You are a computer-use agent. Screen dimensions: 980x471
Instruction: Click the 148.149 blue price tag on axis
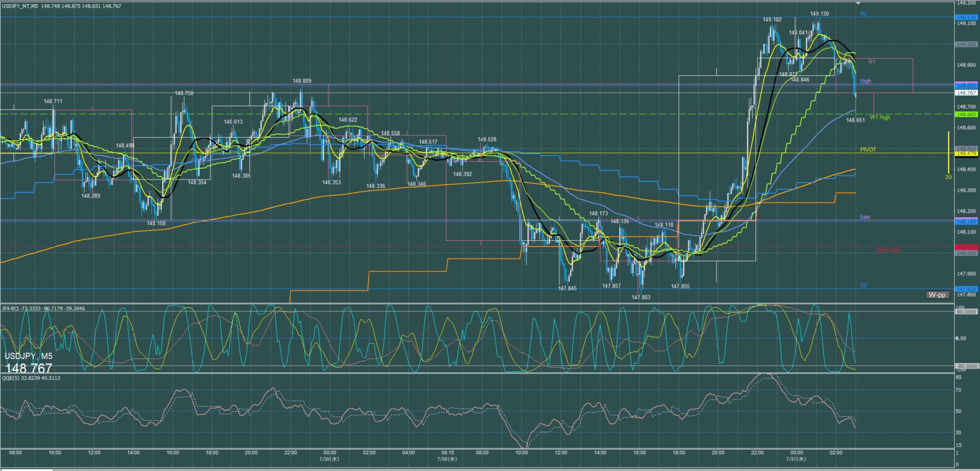pyautogui.click(x=966, y=222)
